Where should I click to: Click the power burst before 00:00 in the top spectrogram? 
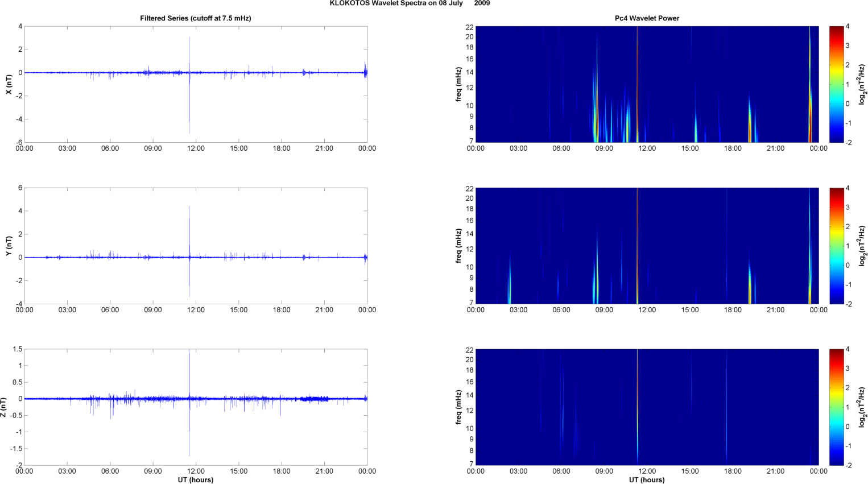tap(810, 114)
